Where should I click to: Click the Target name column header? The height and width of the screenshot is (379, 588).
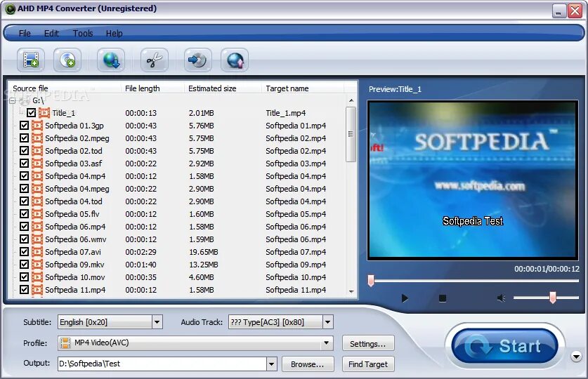303,88
